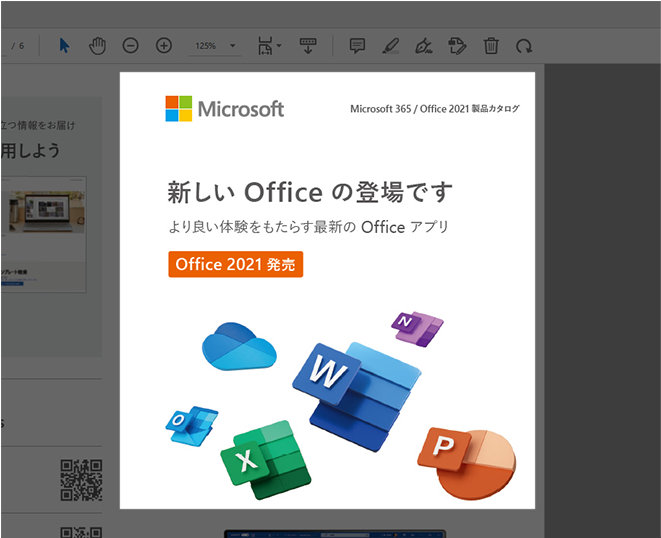Image resolution: width=661 pixels, height=538 pixels.
Task: Click the blue Word icon
Action: 356,395
